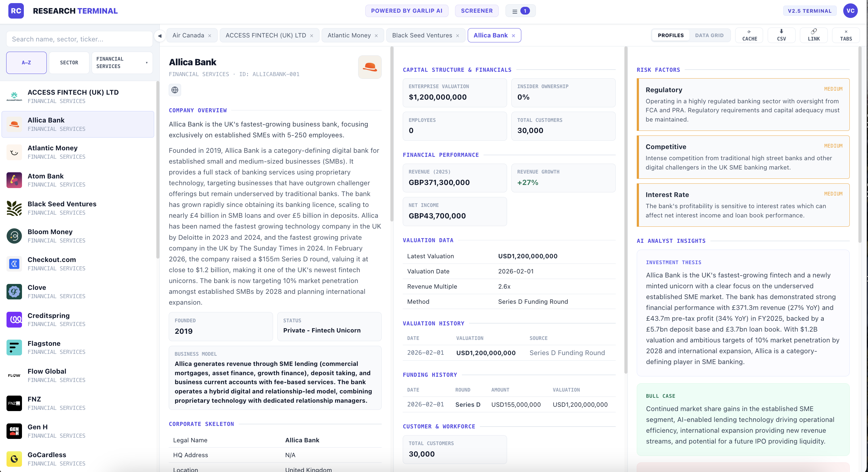Click the ACCESS FINTECH logo in sidebar
Screen dimensions: 868x472
(14, 97)
